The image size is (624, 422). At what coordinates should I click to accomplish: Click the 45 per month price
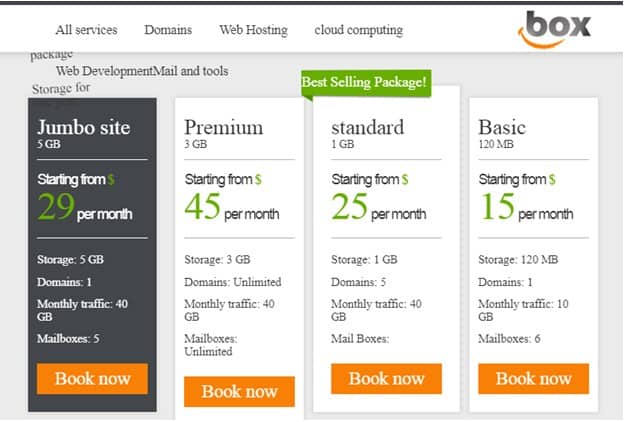point(232,207)
